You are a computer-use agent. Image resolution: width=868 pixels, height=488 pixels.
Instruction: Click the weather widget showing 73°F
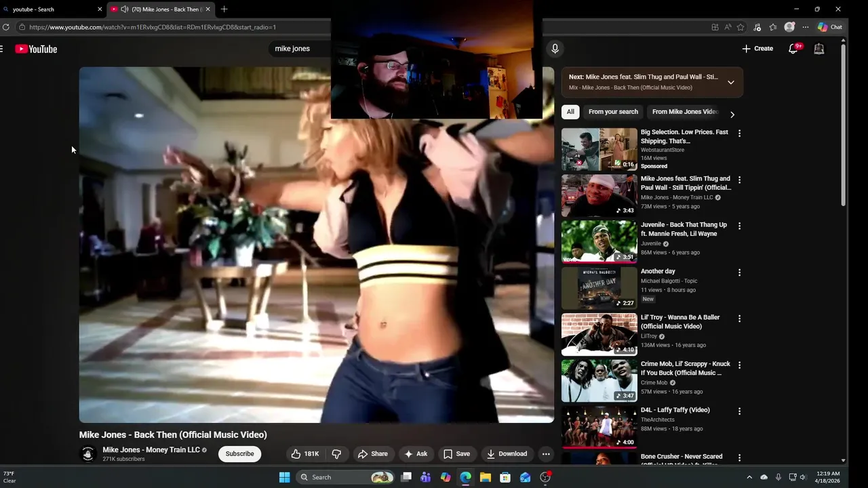9,477
